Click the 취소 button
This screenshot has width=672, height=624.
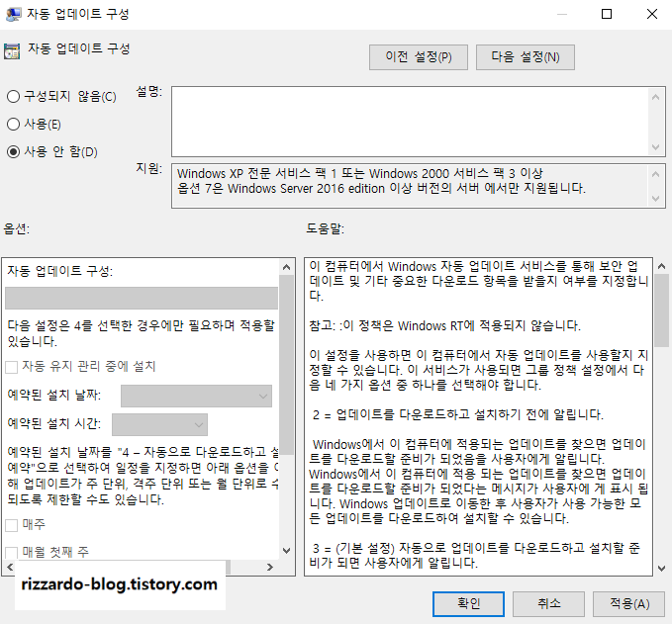[x=548, y=604]
